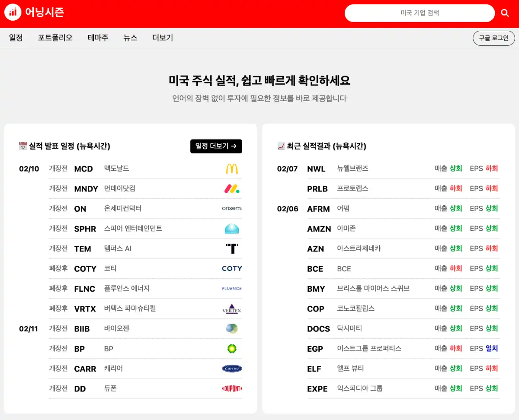
Task: Select the Carrier oval logo
Action: click(232, 368)
